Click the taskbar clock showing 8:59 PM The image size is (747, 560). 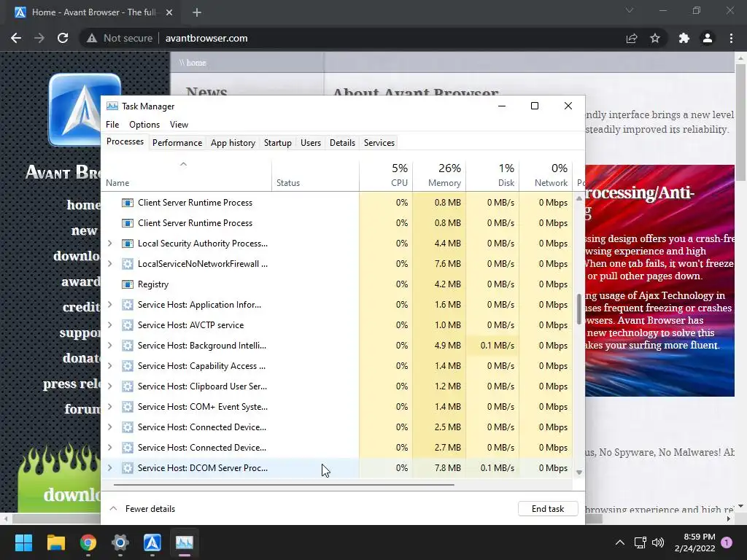tap(695, 542)
